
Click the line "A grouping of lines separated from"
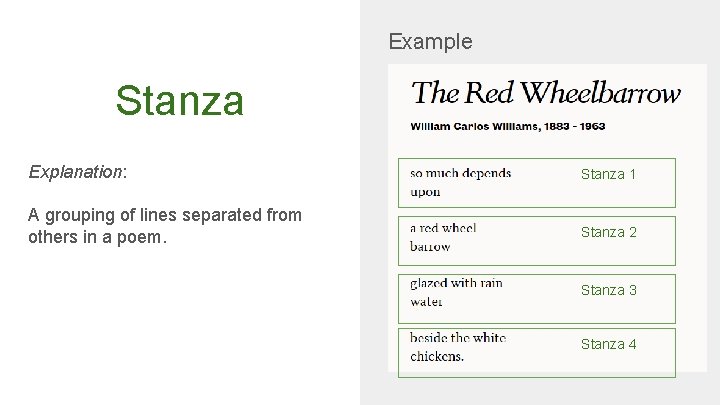(165, 215)
